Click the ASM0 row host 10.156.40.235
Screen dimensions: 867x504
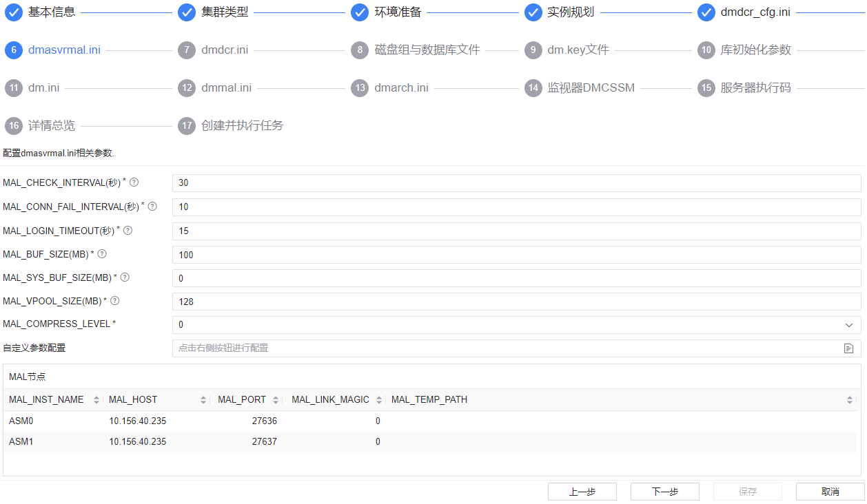[138, 421]
